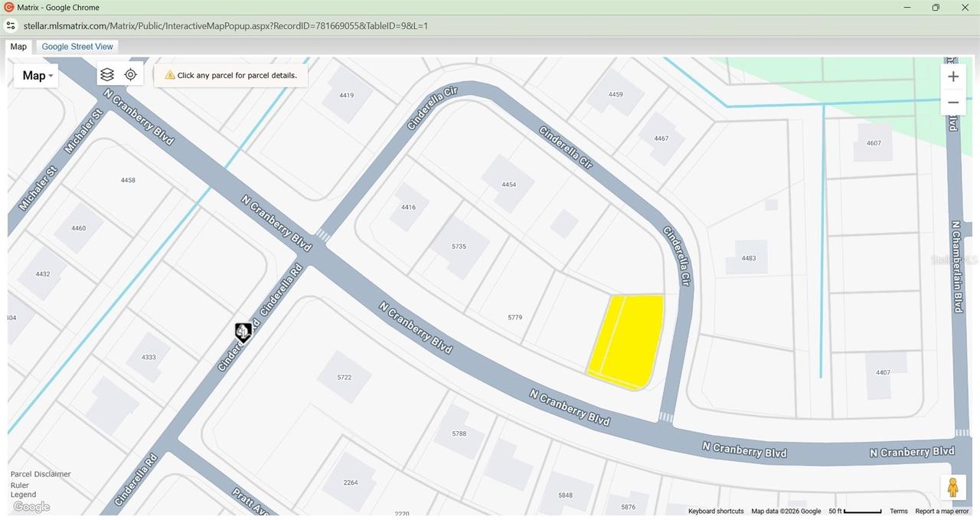Image resolution: width=980 pixels, height=520 pixels.
Task: Click the warning triangle in the parcel banner
Action: point(170,74)
